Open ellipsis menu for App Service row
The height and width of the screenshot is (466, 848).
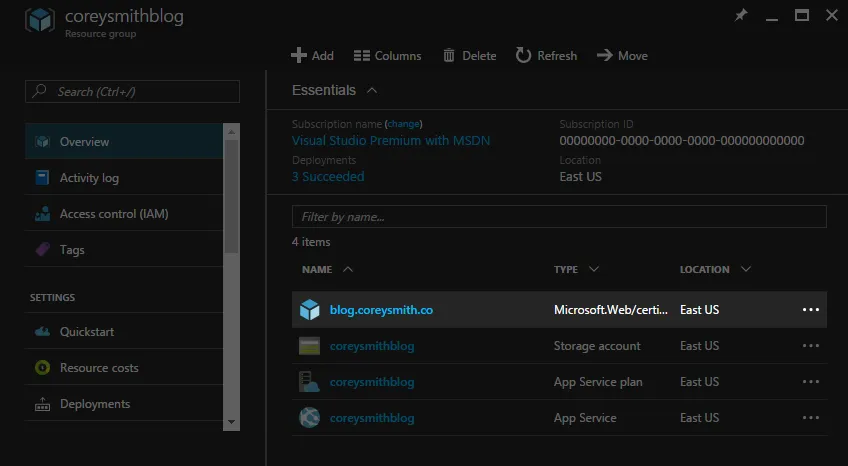811,418
